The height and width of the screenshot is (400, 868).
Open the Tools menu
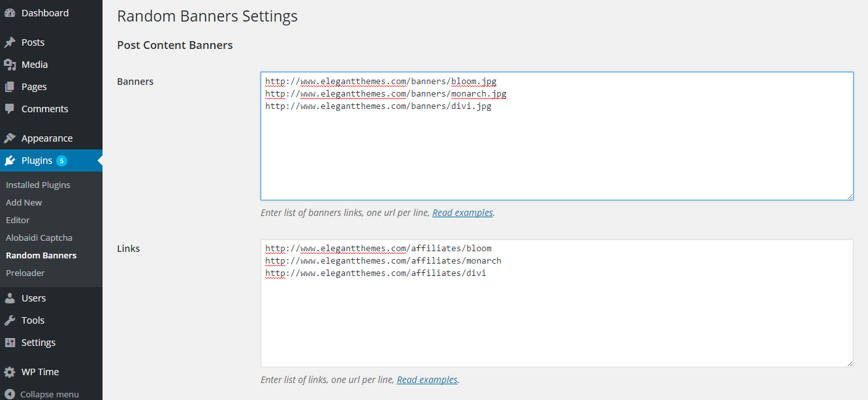coord(51,320)
